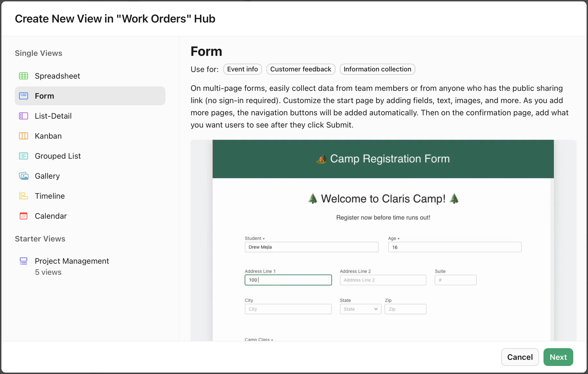Image resolution: width=588 pixels, height=374 pixels.
Task: Select the List-Detail view icon
Action: click(24, 116)
